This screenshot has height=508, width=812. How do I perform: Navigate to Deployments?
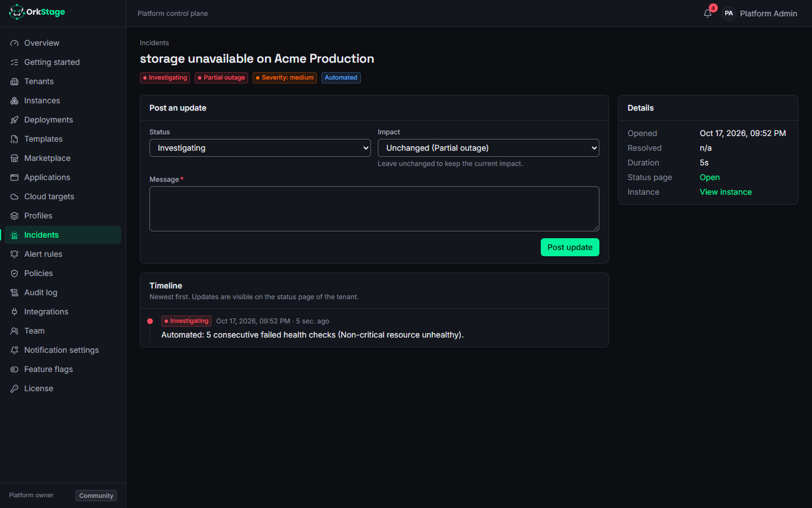[x=63, y=120]
